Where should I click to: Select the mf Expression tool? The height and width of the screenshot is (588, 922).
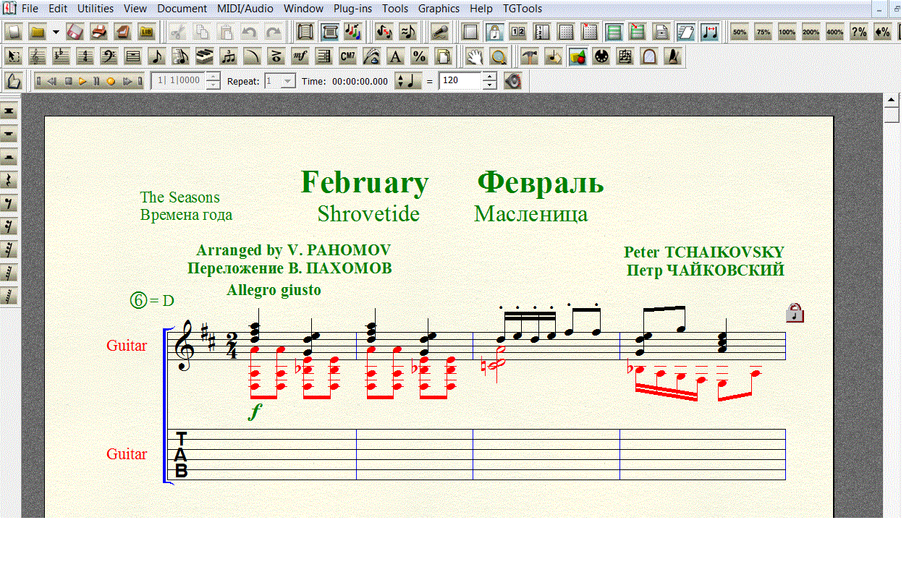pos(300,56)
